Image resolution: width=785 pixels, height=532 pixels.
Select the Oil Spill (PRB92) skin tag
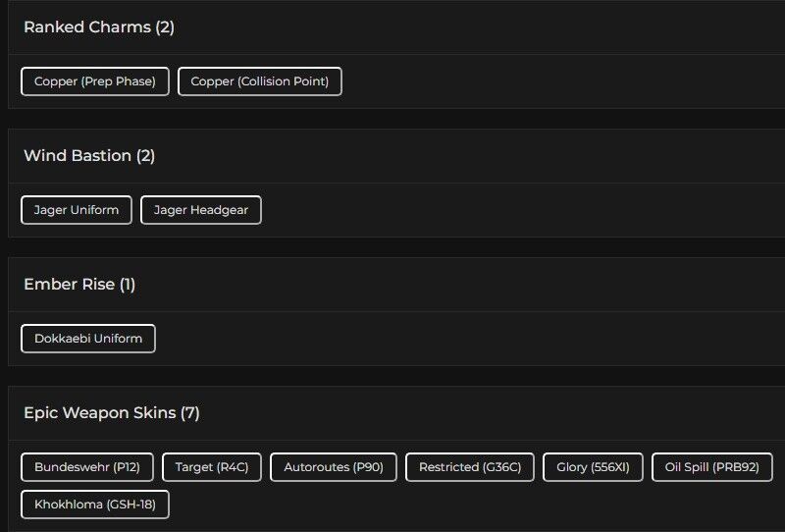coord(712,467)
